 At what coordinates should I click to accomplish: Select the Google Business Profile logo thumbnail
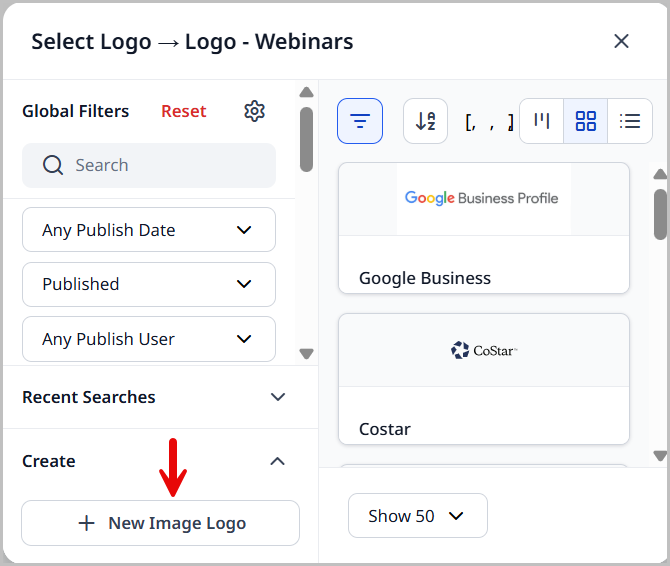tap(484, 199)
